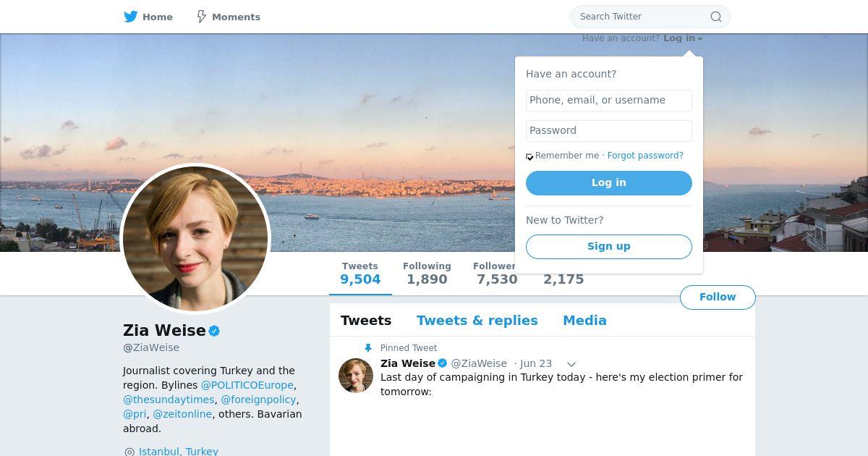Click verified badge in the pinned tweet
868x456 pixels.
(443, 363)
